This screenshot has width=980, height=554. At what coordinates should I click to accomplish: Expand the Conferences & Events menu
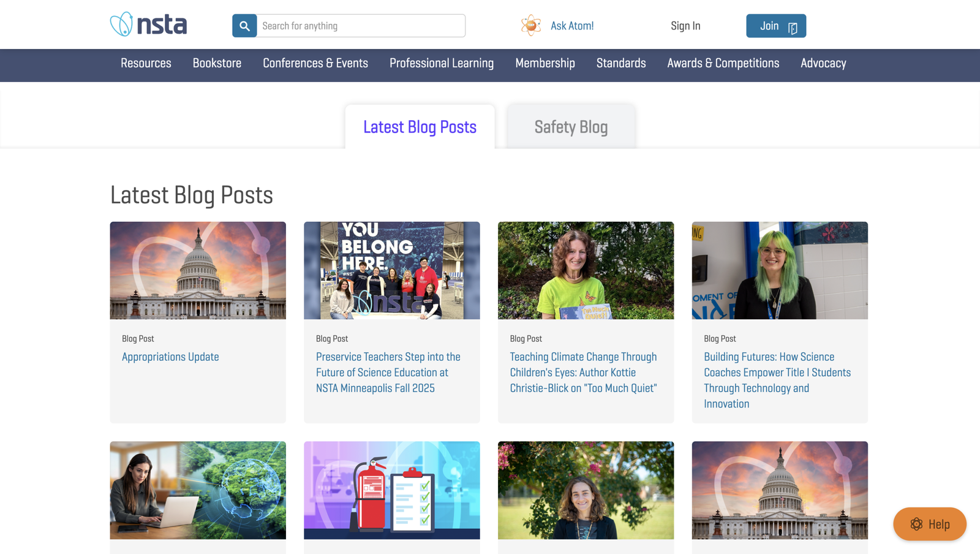pyautogui.click(x=315, y=63)
